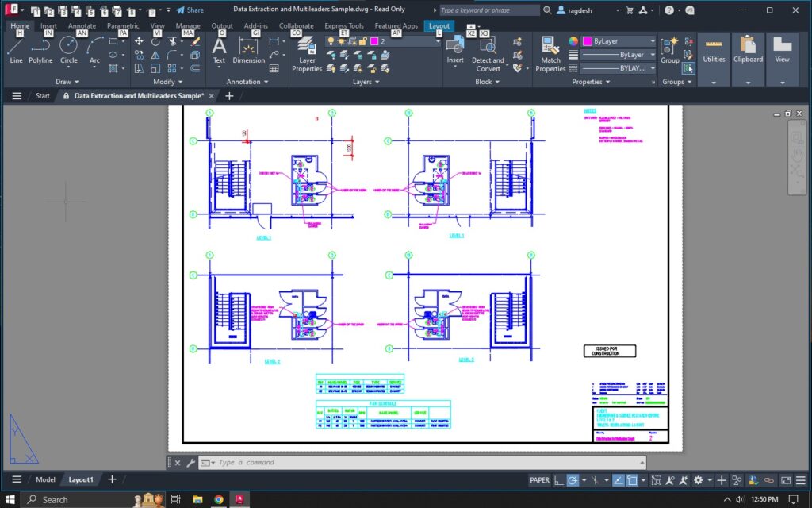Add a new layout with plus button

click(112, 479)
